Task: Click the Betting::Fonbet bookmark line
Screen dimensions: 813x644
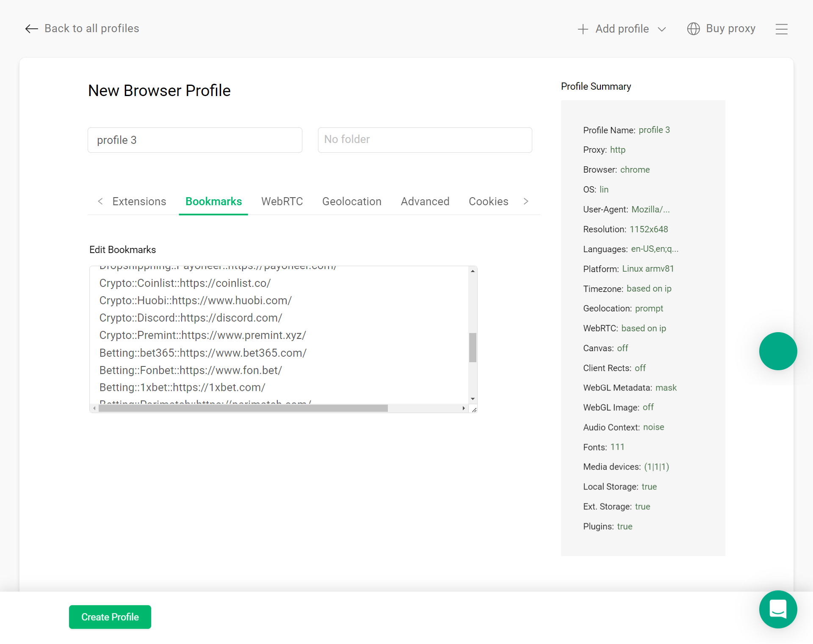Action: pyautogui.click(x=191, y=370)
